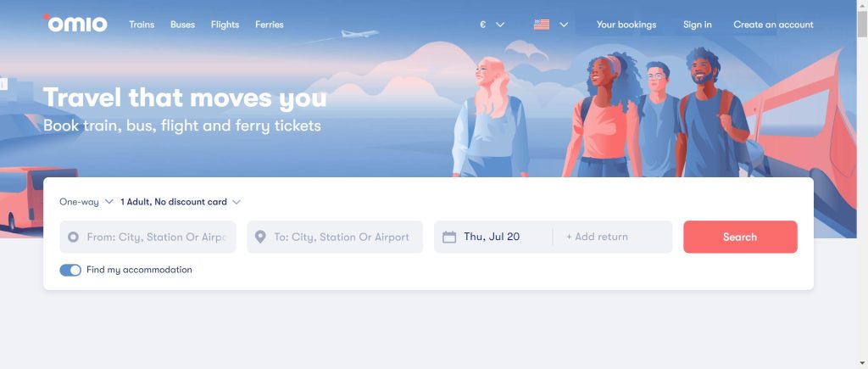
Task: Click the destination pin icon in To field
Action: (260, 238)
